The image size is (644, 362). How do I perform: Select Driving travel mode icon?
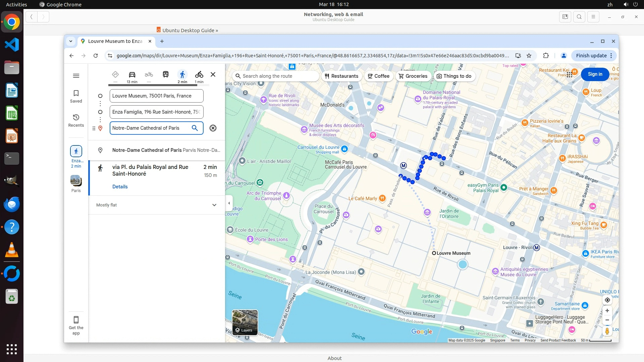pyautogui.click(x=132, y=74)
